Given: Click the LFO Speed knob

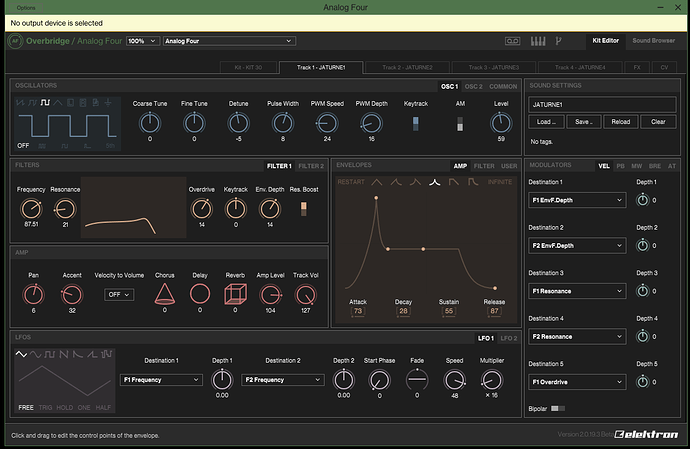Looking at the screenshot, I should tap(454, 380).
